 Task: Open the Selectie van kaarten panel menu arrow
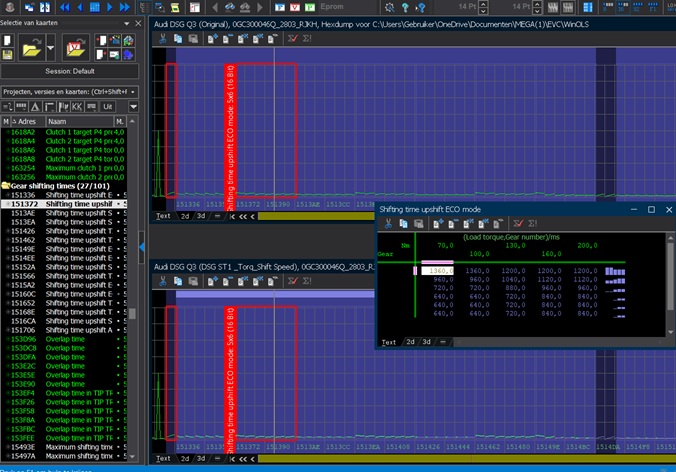coord(127,23)
